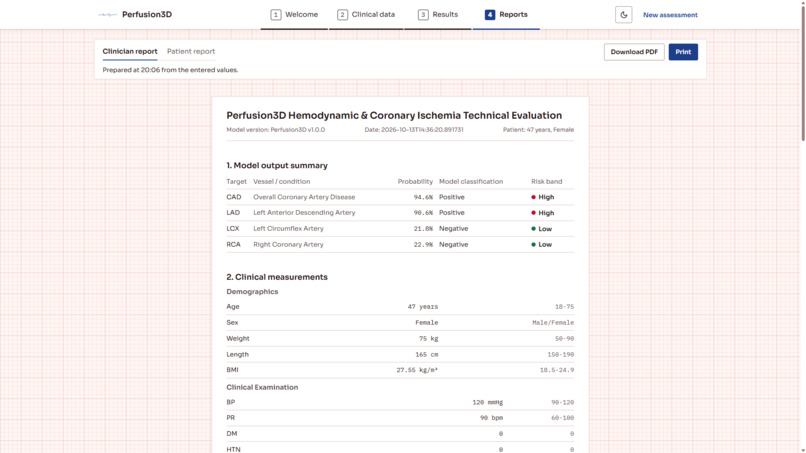The image size is (806, 453).
Task: Click the step 2 number badge
Action: [x=342, y=15]
